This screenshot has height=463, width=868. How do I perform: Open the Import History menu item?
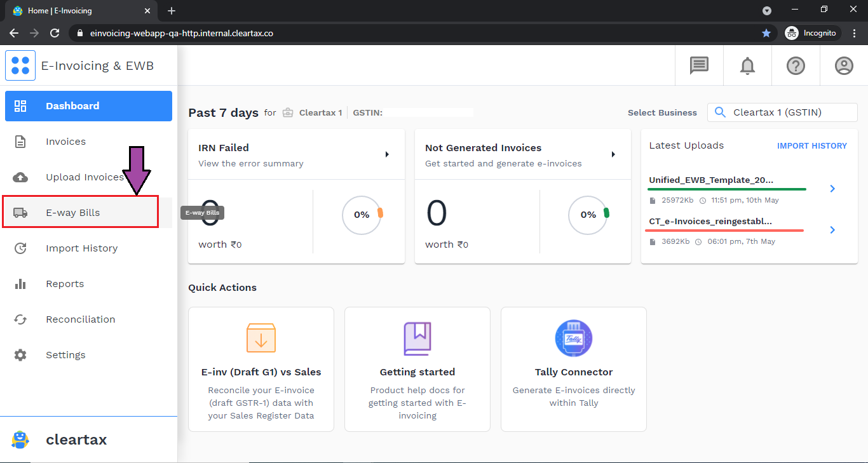(88, 248)
